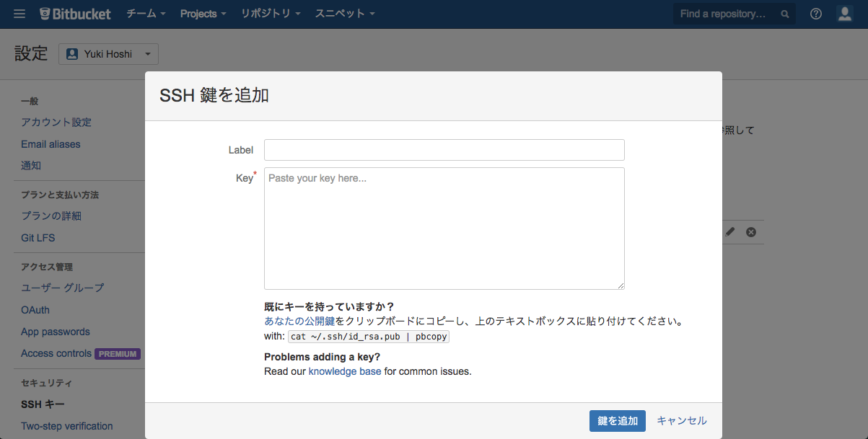
Task: Click the Key paste text area
Action: 444,229
